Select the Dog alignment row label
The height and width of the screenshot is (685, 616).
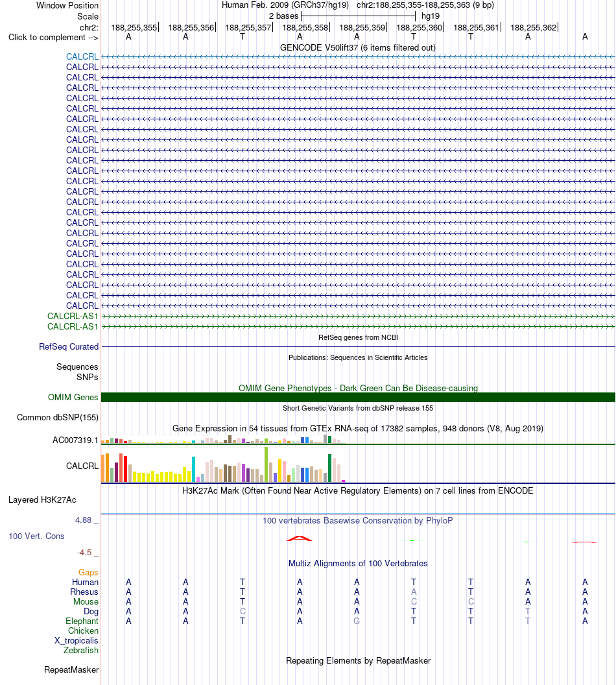coord(91,612)
